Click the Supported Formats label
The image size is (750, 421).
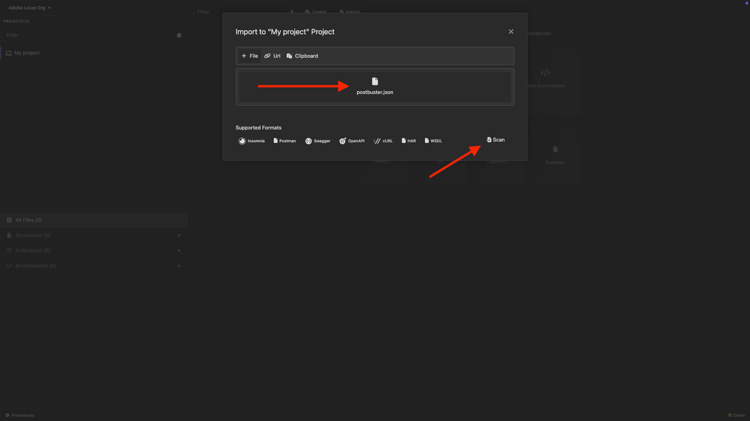click(x=258, y=128)
